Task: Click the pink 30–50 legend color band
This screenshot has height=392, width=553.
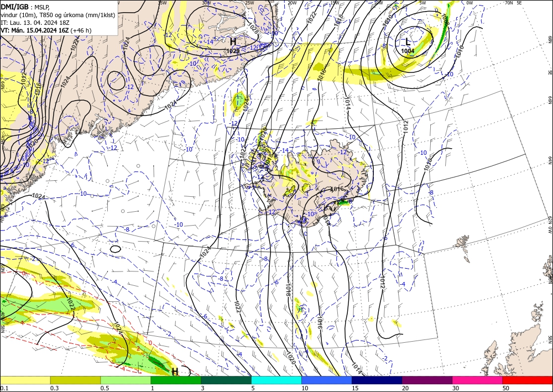Action: click(x=478, y=380)
